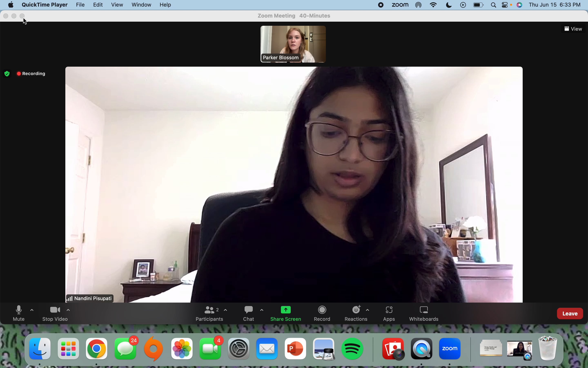Select Parker Blossom's video thumbnail
588x368 pixels.
tap(293, 44)
